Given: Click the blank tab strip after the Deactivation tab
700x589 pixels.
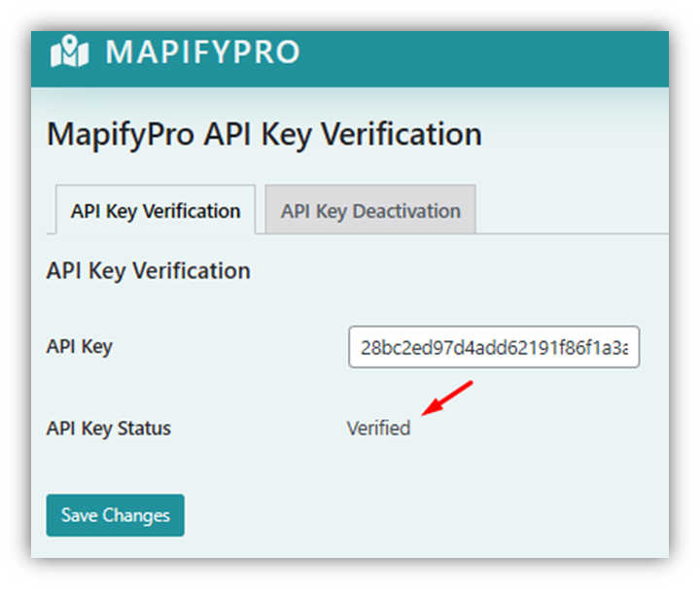Looking at the screenshot, I should pyautogui.click(x=572, y=210).
